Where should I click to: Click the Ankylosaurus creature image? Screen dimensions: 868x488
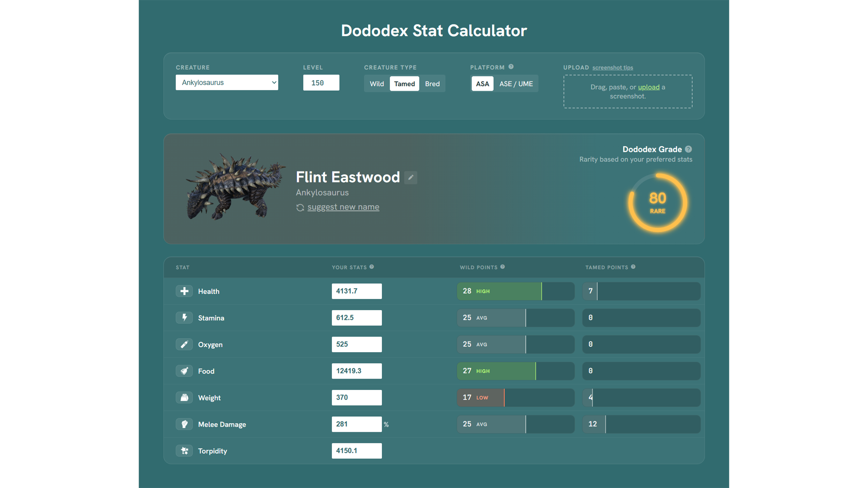click(x=236, y=186)
